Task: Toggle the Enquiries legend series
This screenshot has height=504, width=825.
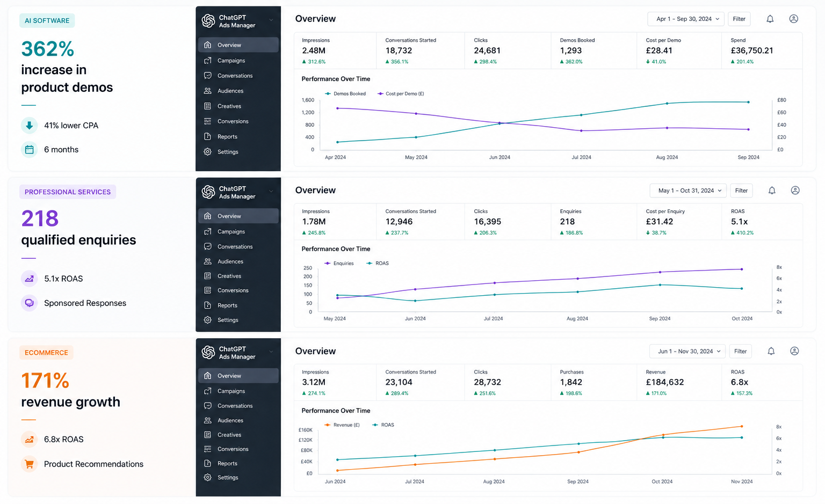Action: tap(339, 264)
